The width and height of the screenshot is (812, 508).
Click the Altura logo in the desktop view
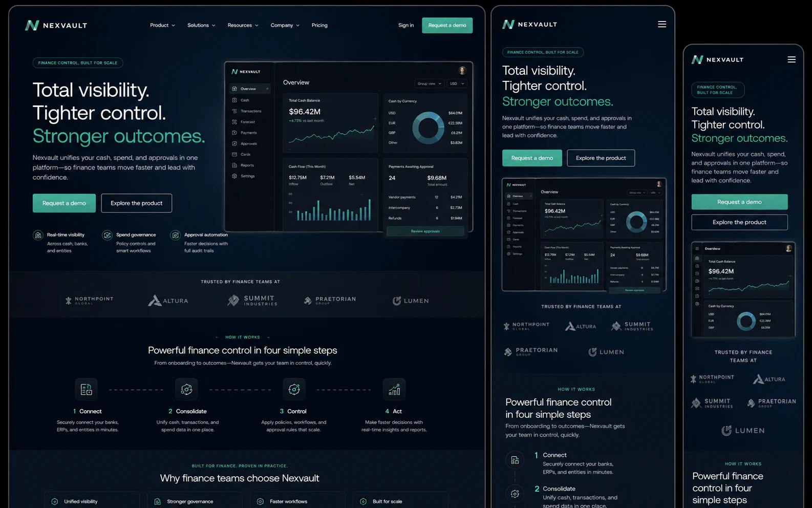click(x=168, y=300)
